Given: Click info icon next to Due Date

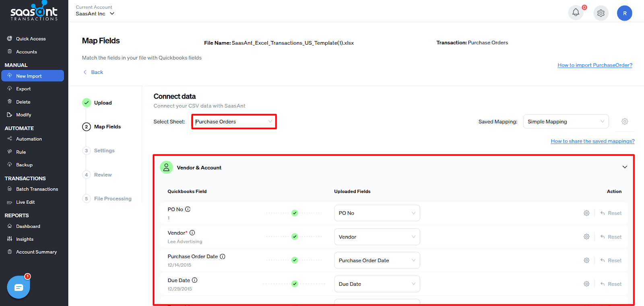Looking at the screenshot, I should click(194, 280).
